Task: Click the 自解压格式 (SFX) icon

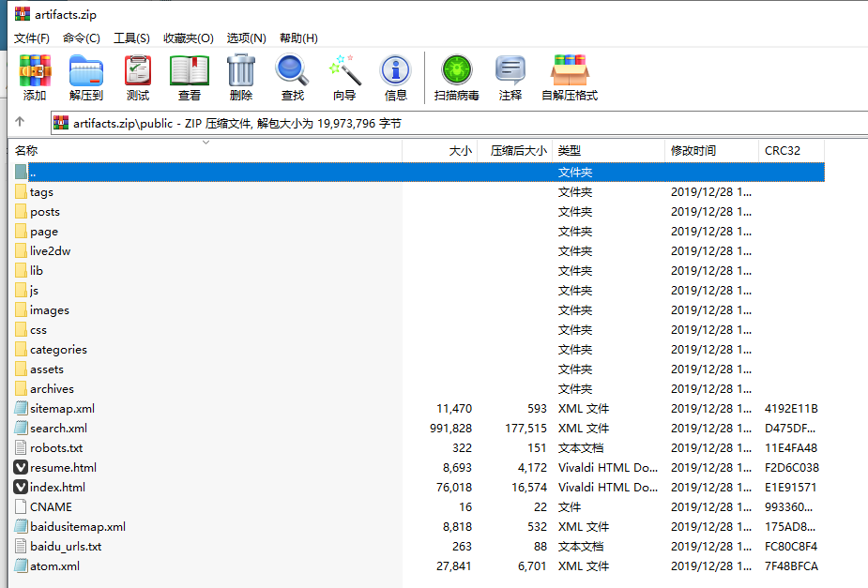Action: click(x=570, y=77)
